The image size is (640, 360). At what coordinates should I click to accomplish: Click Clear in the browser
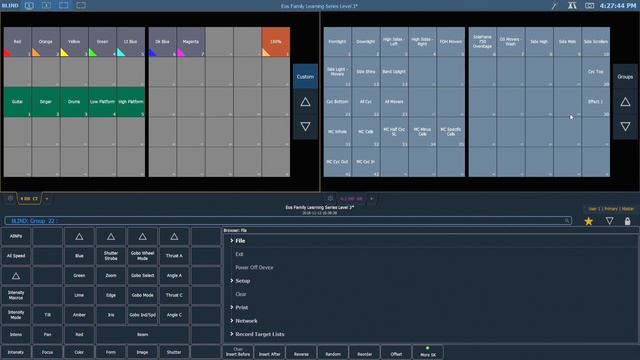tap(241, 294)
